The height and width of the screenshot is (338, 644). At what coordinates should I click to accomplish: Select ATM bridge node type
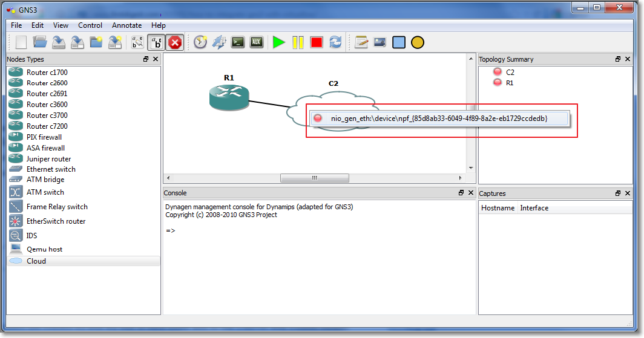(x=84, y=179)
